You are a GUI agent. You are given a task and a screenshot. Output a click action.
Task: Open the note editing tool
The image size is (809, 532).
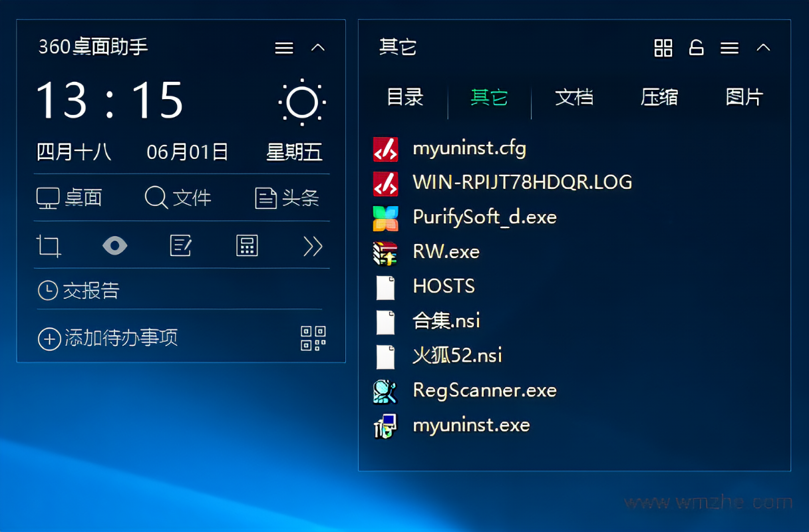pyautogui.click(x=181, y=246)
